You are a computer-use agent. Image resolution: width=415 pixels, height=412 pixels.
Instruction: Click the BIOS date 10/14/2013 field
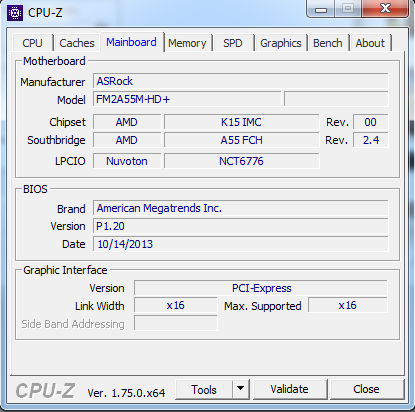241,244
